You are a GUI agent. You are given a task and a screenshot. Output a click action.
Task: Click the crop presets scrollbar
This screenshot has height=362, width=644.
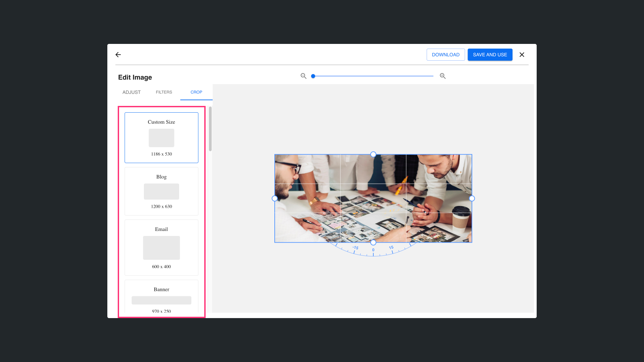[210, 129]
